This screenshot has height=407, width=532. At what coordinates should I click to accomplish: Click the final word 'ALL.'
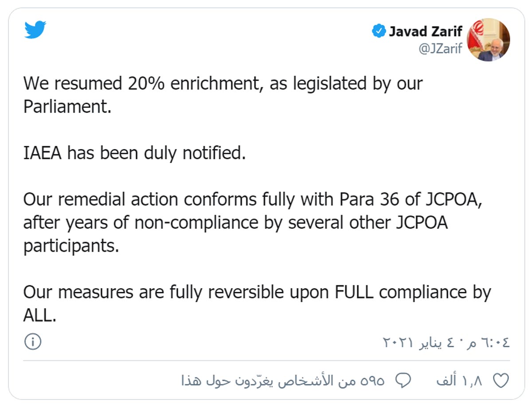[40, 316]
